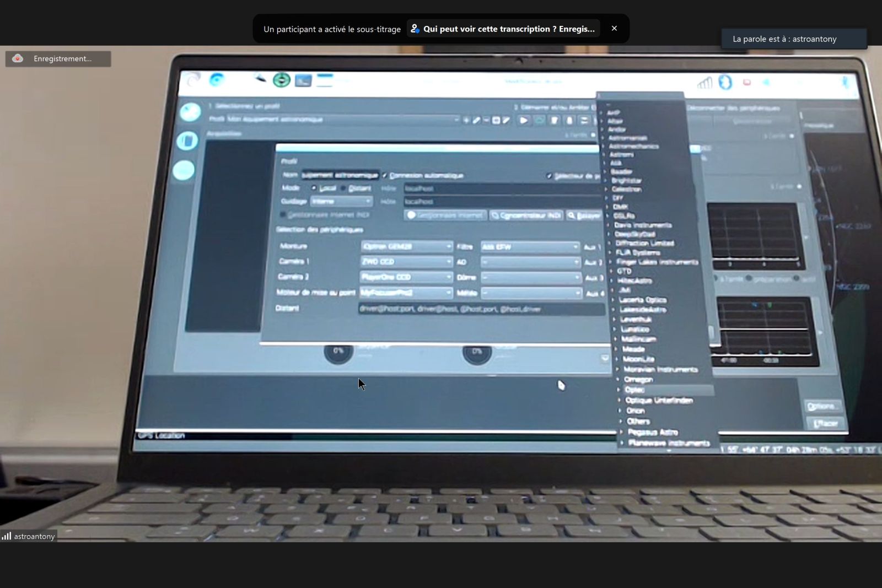Click the Concentrateur INDI button
Screen dimensions: 882x588
tap(526, 215)
